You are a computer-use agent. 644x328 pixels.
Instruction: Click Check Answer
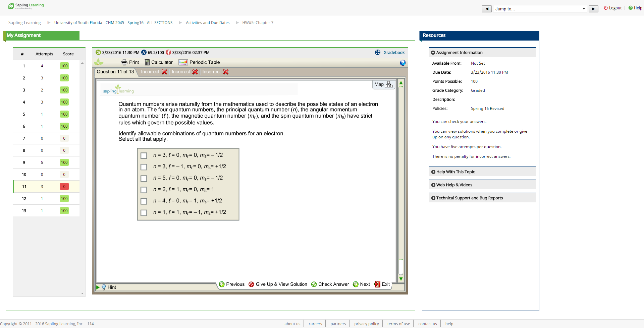click(x=330, y=284)
